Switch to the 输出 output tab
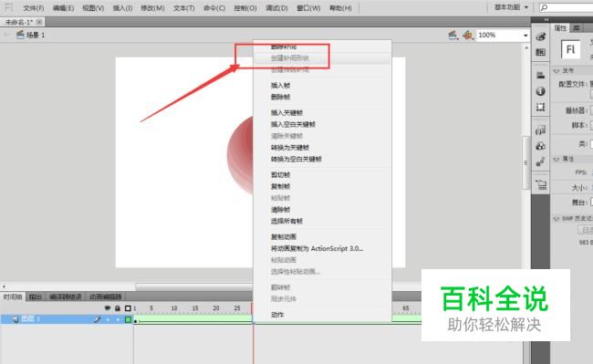 pos(36,296)
